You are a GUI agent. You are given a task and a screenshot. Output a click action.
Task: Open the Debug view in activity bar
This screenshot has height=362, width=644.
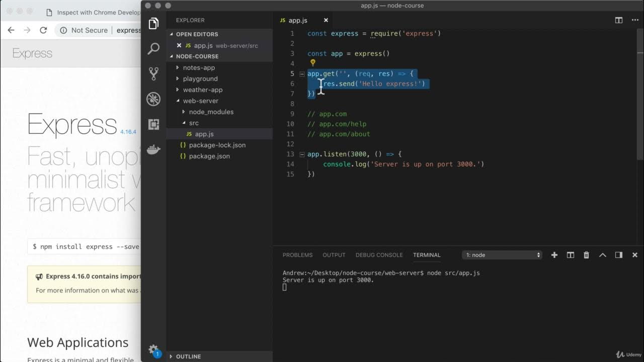[153, 99]
